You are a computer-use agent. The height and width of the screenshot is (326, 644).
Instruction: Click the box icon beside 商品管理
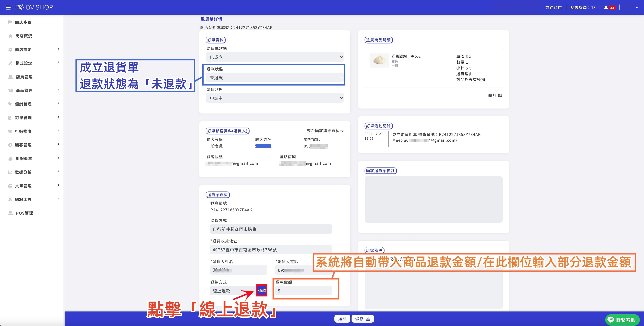click(10, 90)
